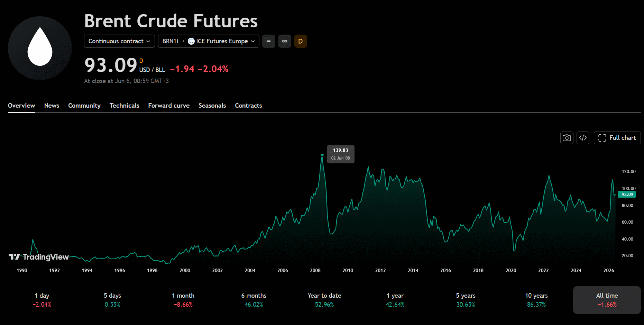This screenshot has width=644, height=325.
Task: Click the 93.09 current price label on axis
Action: point(627,195)
